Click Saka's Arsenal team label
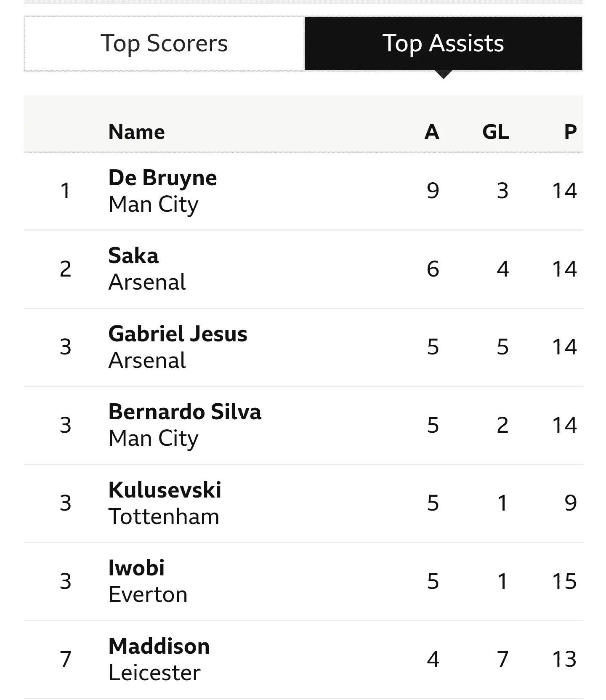Screen dimensions: 606x700 [x=147, y=282]
